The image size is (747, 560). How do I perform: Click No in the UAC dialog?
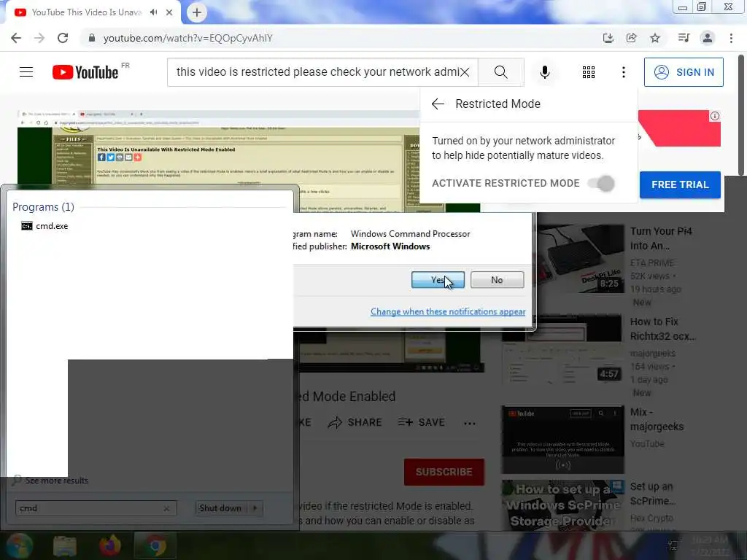click(x=497, y=280)
